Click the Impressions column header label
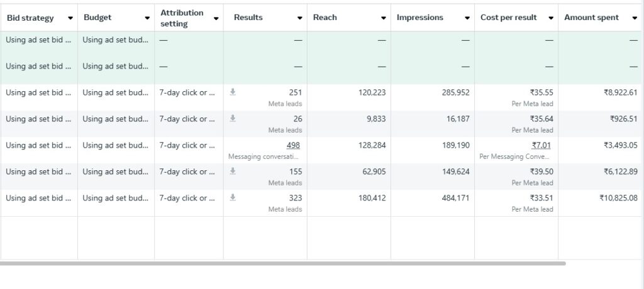644x289 pixels. [x=419, y=18]
